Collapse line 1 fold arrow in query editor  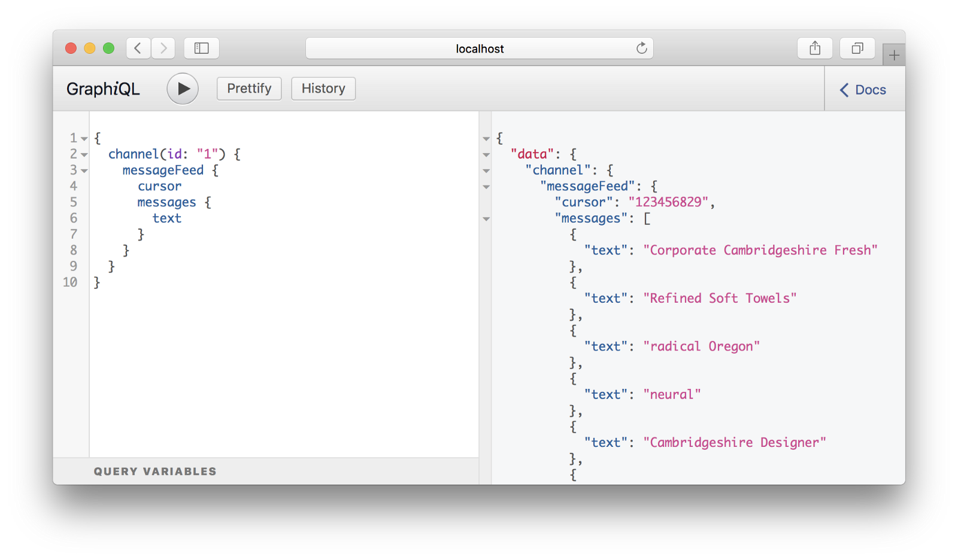[x=84, y=139]
